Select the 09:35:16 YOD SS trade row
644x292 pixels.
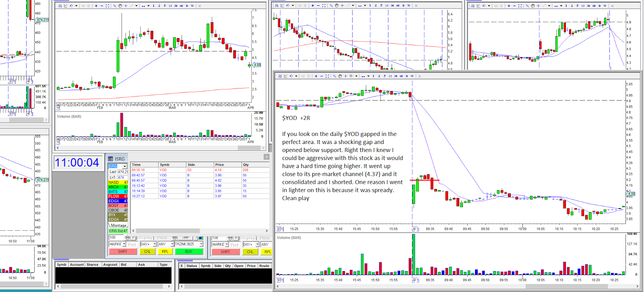(x=200, y=170)
